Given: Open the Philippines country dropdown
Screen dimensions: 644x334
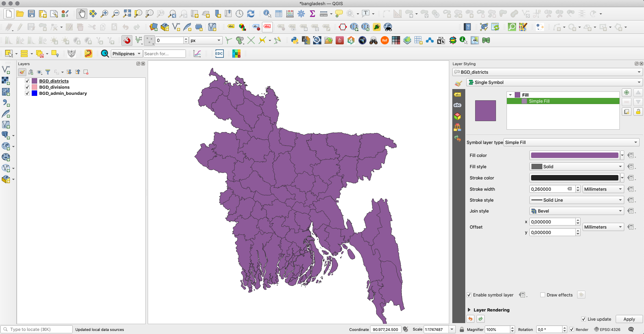Looking at the screenshot, I should click(x=127, y=54).
